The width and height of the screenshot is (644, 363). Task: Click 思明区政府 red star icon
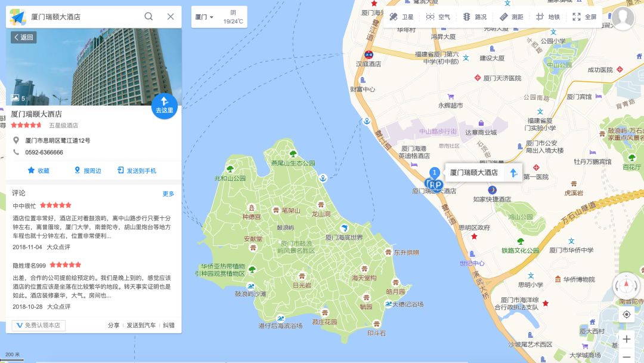pos(475,236)
